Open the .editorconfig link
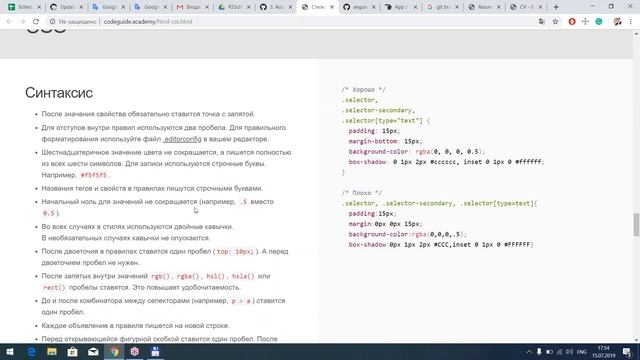 tap(182, 139)
